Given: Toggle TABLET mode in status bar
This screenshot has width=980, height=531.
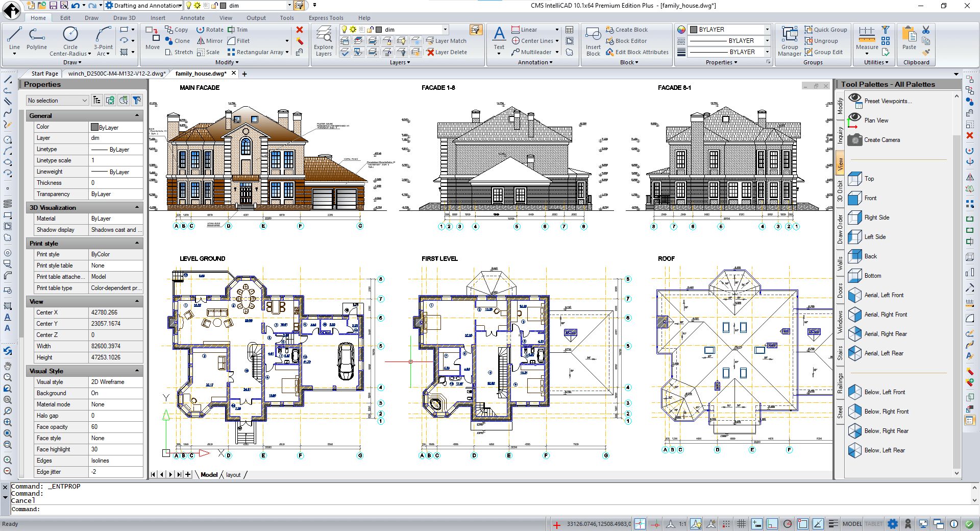Looking at the screenshot, I should coord(873,524).
